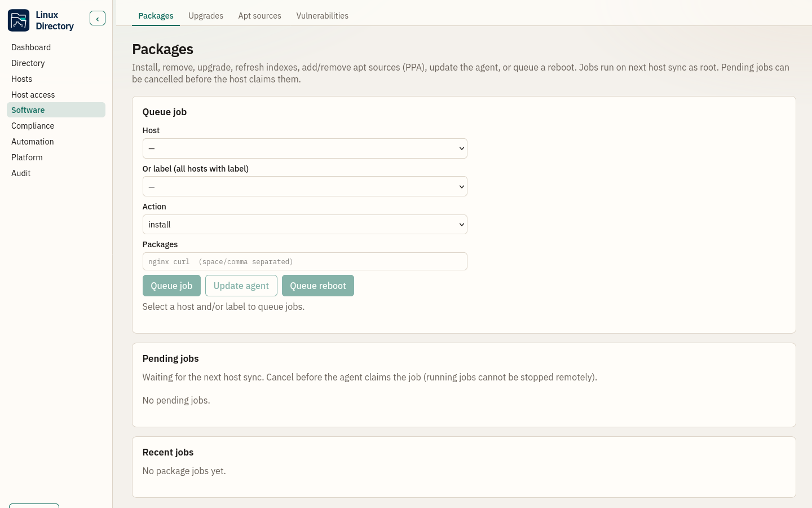The image size is (812, 508).
Task: Open Directory in the sidebar
Action: (56, 63)
